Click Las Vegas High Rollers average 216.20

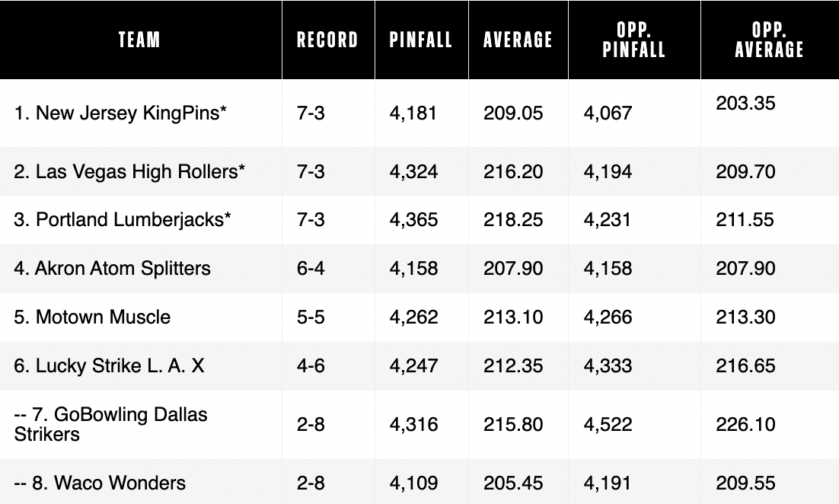[x=513, y=172]
